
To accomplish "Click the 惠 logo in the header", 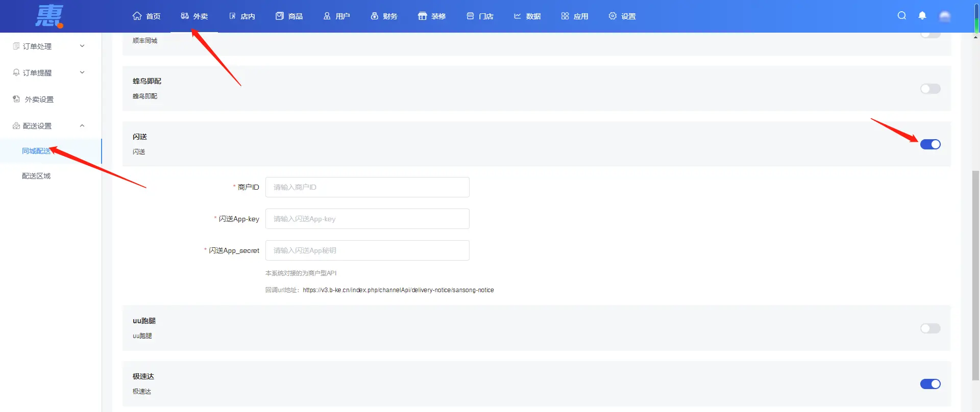I will [50, 16].
